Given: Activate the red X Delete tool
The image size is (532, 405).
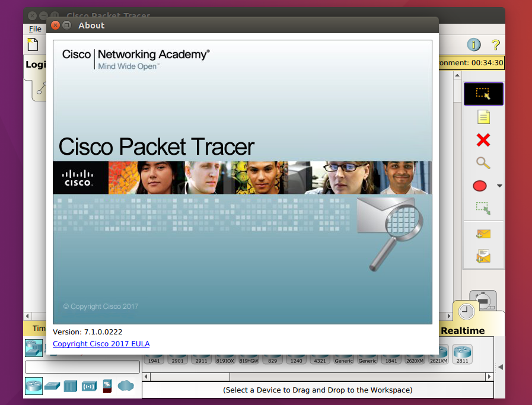Looking at the screenshot, I should click(483, 140).
